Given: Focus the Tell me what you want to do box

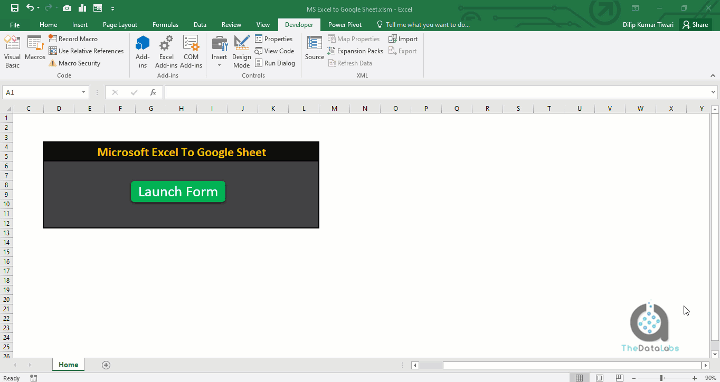Looking at the screenshot, I should pyautogui.click(x=423, y=25).
